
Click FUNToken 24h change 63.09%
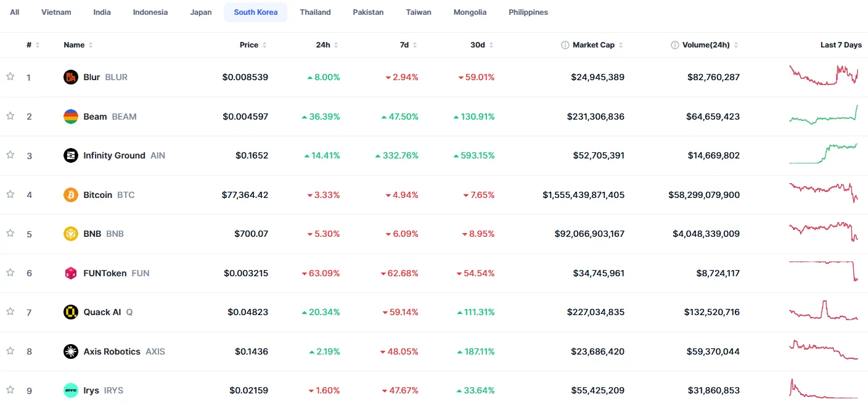point(321,273)
